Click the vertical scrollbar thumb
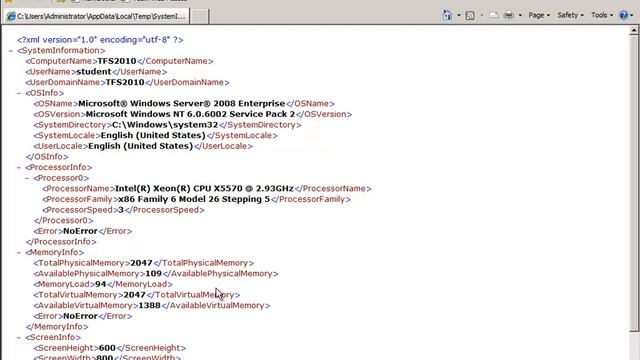The height and width of the screenshot is (360, 640). click(634, 183)
